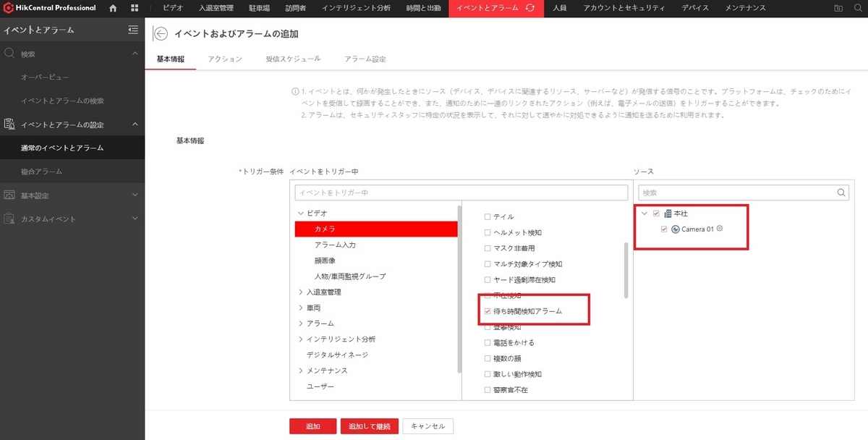Switch to the アラーム設定 tab

[x=365, y=59]
